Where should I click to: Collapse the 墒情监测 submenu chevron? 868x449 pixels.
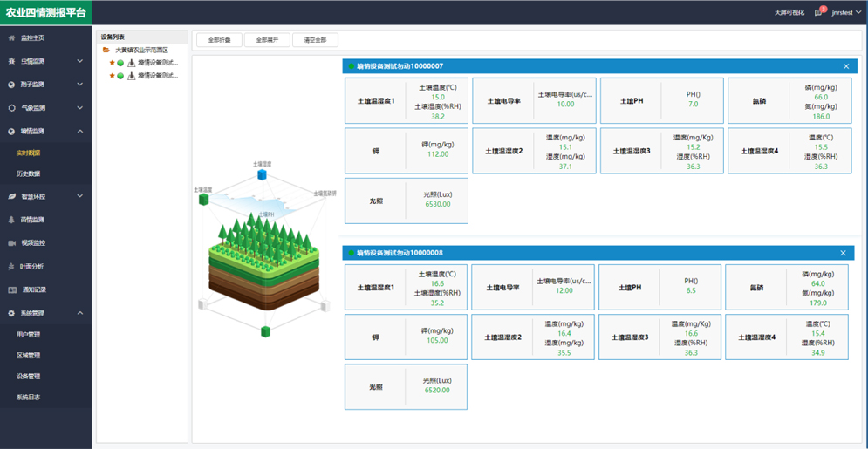click(x=79, y=132)
